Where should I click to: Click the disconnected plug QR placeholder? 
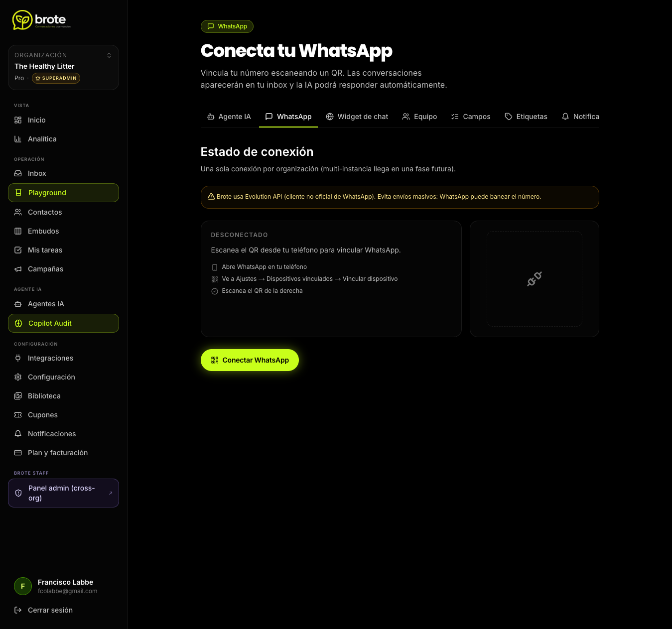click(x=535, y=279)
